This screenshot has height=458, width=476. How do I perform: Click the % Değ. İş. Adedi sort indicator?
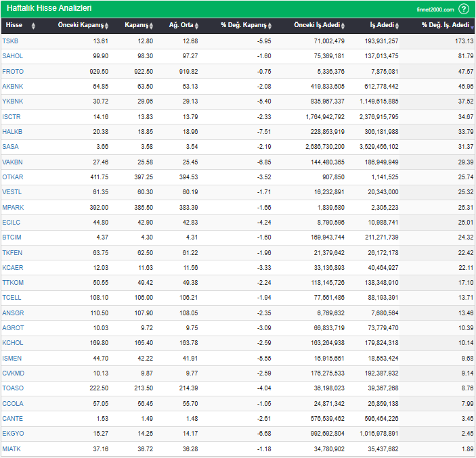pos(472,28)
